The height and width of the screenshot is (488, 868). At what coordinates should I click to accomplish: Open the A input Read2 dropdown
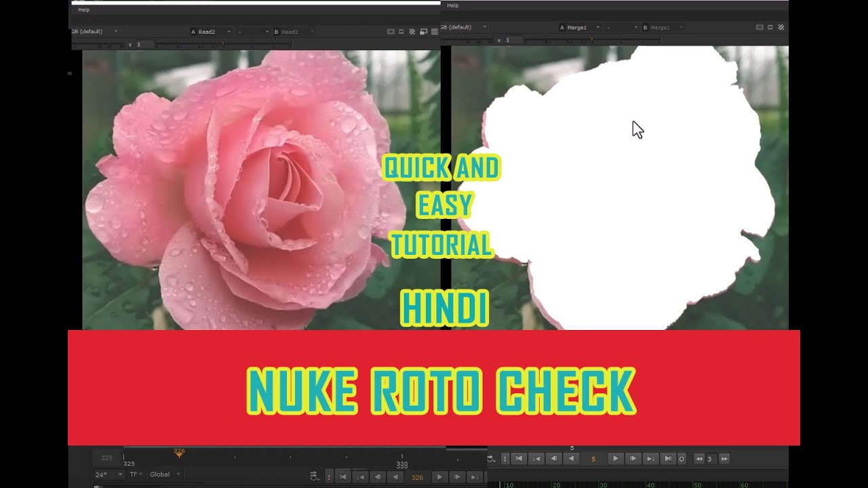pos(212,32)
